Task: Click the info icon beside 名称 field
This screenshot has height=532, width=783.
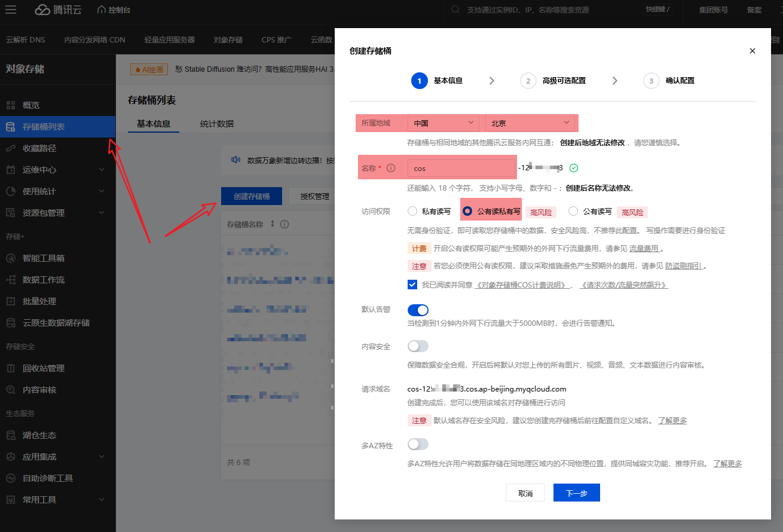Action: (397, 167)
